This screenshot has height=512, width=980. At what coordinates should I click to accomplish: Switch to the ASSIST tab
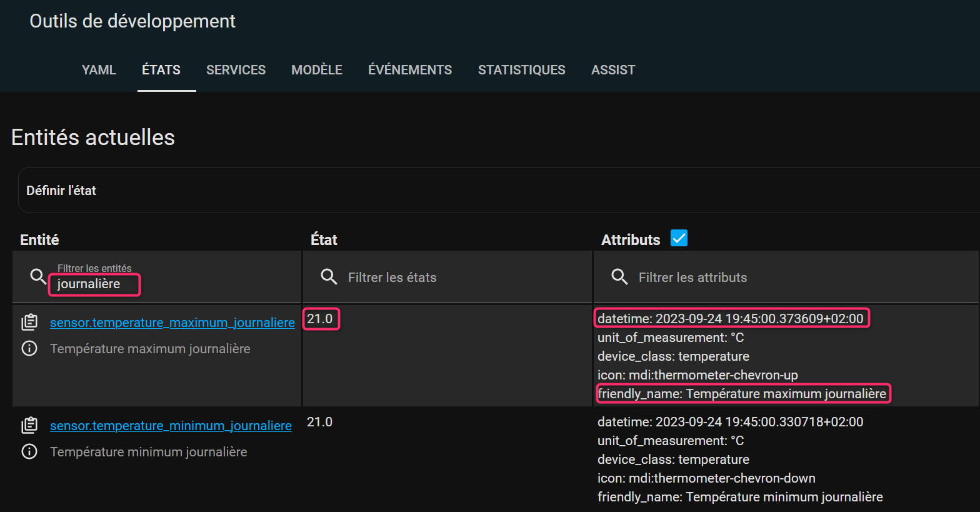pyautogui.click(x=612, y=70)
